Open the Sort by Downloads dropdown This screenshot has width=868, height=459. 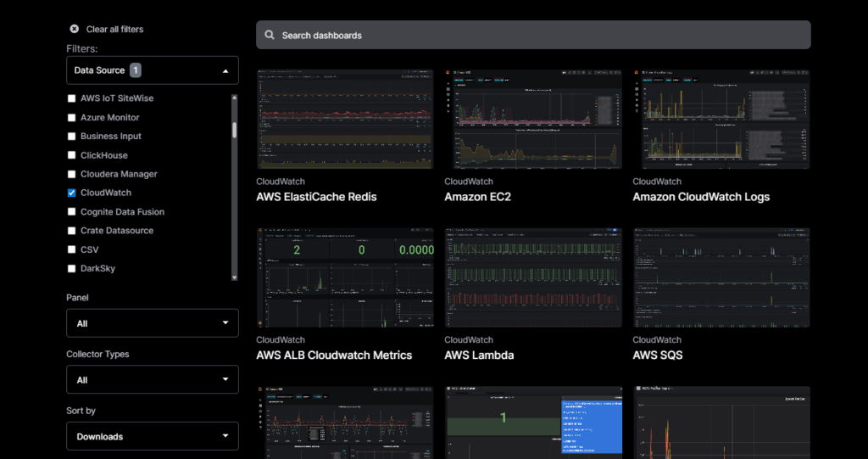[153, 436]
